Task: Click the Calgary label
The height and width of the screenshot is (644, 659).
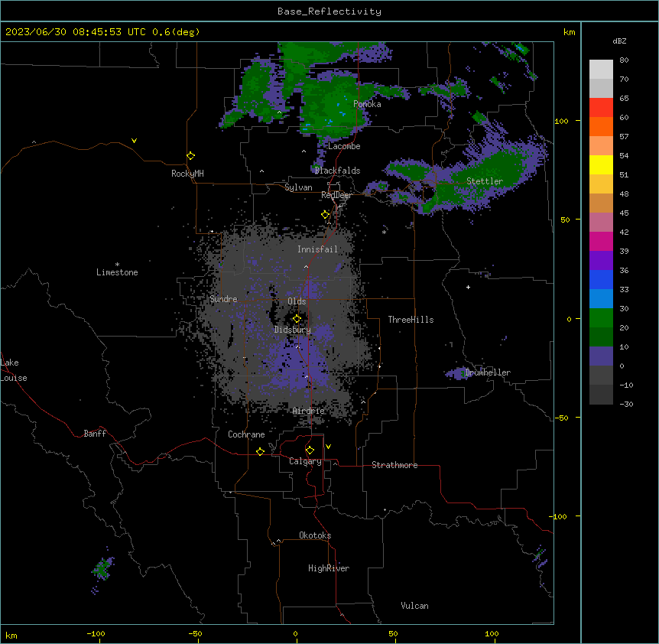Action: coord(305,461)
